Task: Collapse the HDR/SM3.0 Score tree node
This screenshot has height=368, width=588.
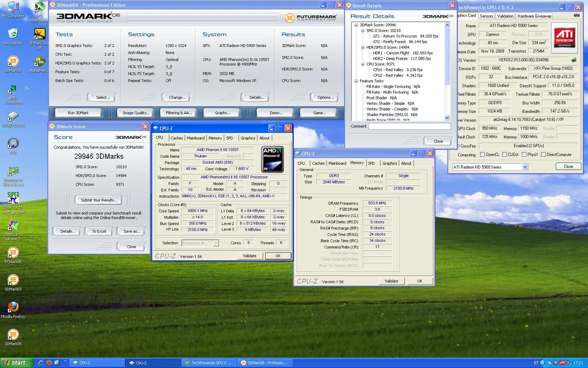Action: coord(362,47)
